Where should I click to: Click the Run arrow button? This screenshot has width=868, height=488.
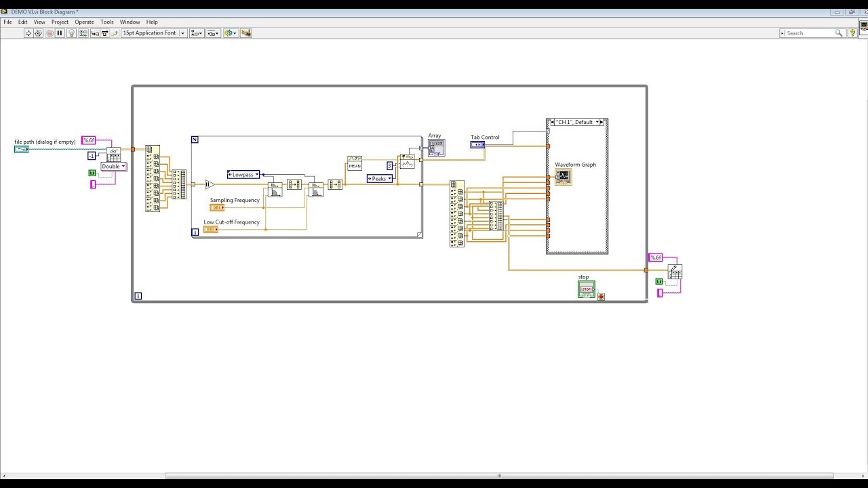click(28, 33)
